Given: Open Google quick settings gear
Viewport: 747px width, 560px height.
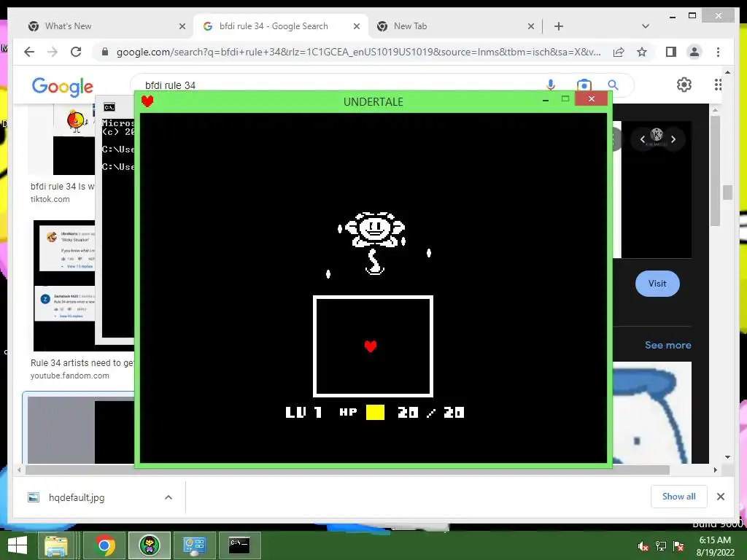Looking at the screenshot, I should coord(684,85).
